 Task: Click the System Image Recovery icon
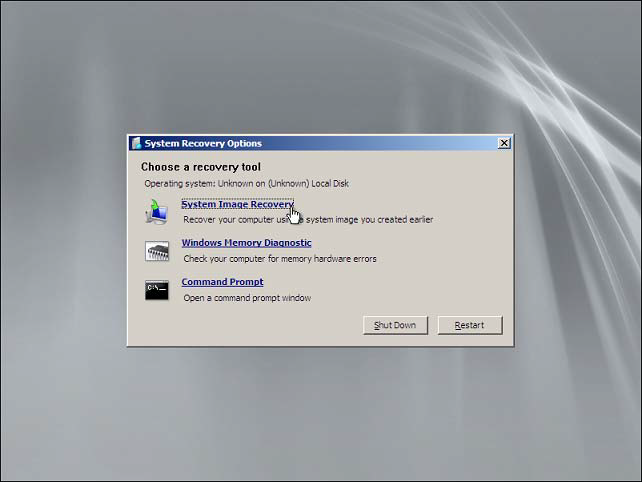156,211
